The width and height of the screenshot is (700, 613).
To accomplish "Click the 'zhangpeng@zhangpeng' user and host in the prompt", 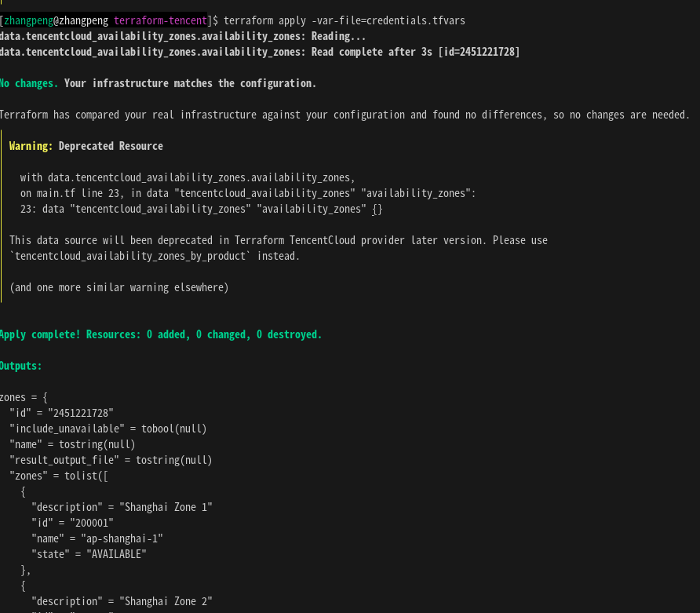I will click(x=57, y=20).
